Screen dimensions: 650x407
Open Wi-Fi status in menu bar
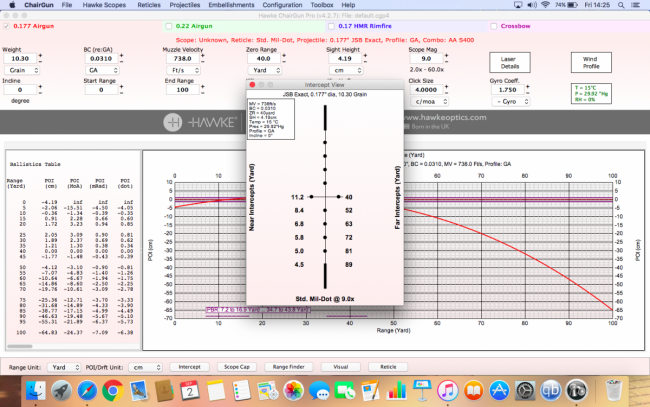[x=546, y=5]
